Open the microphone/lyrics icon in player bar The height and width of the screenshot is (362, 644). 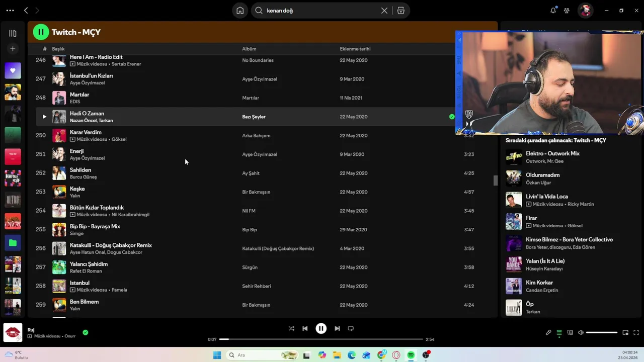click(x=548, y=332)
